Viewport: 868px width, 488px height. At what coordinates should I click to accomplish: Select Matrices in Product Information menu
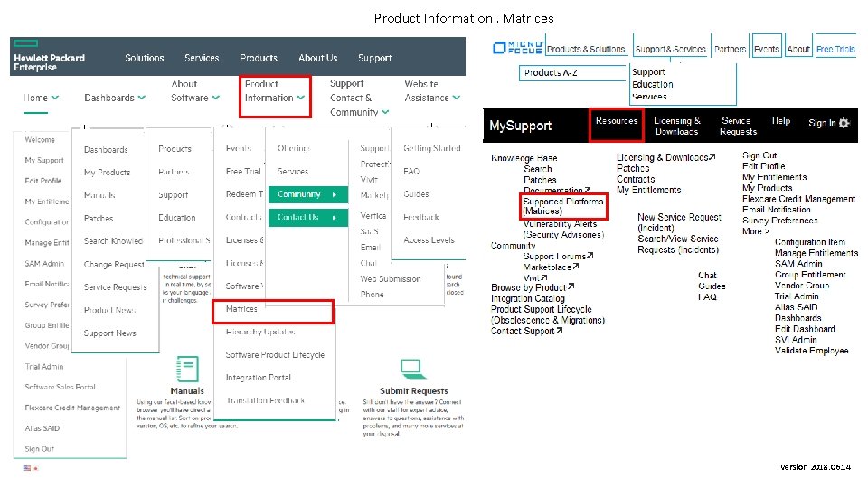[241, 309]
